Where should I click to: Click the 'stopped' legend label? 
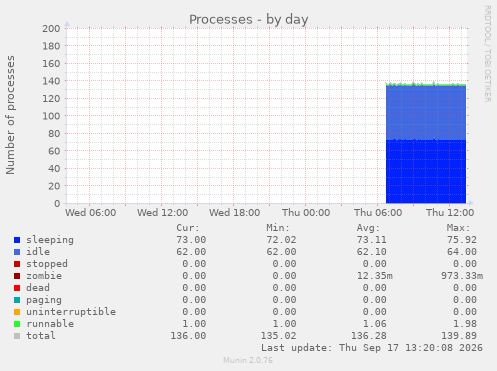47,264
